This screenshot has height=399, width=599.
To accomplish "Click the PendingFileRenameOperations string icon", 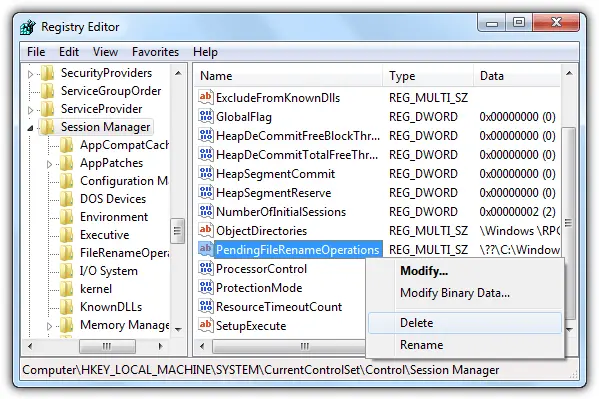I will [x=206, y=249].
